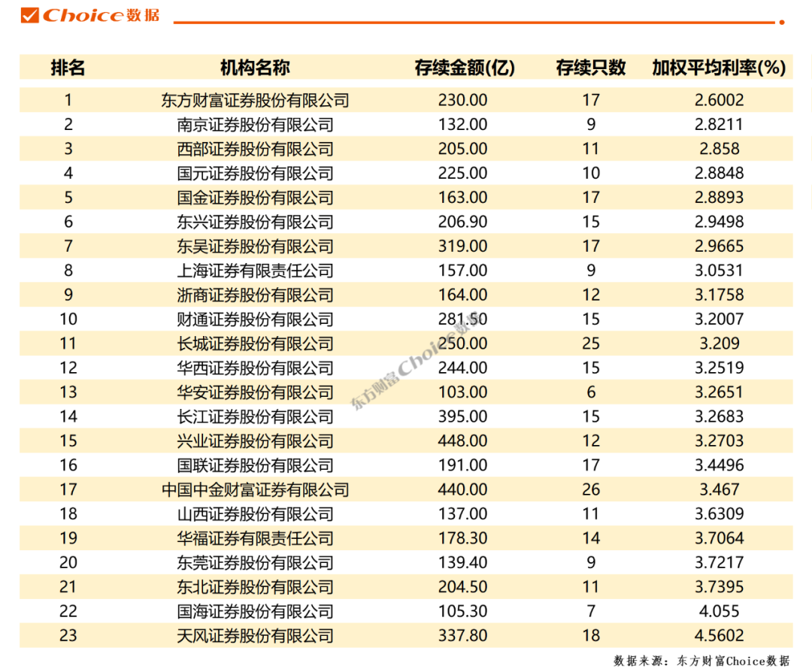Select the rate value 3.0531
This screenshot has width=812, height=672.
pos(719,271)
